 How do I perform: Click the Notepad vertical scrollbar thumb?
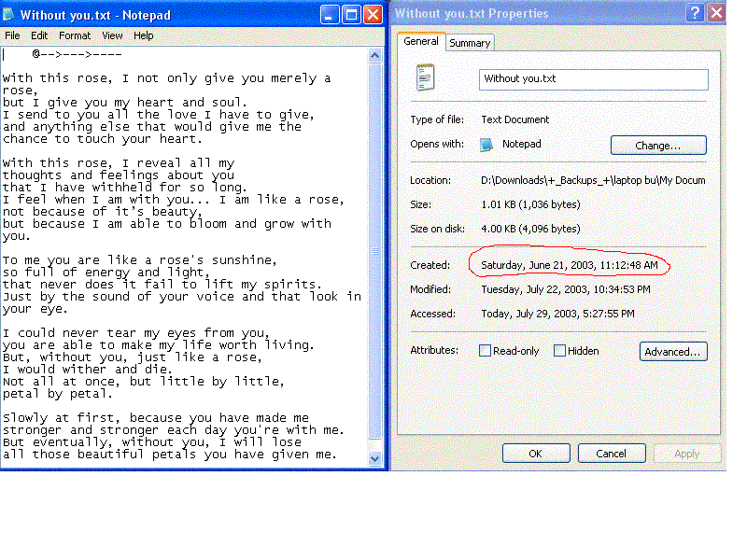pos(375,251)
